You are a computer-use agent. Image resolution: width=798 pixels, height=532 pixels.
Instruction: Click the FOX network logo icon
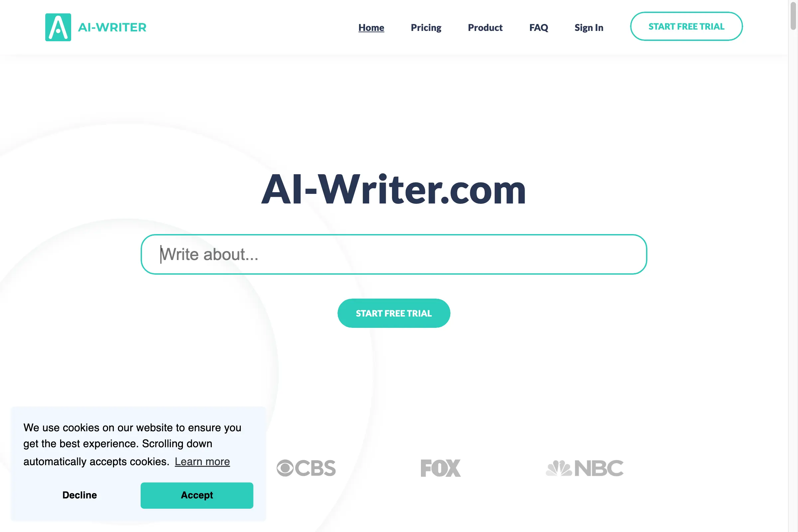pyautogui.click(x=440, y=467)
